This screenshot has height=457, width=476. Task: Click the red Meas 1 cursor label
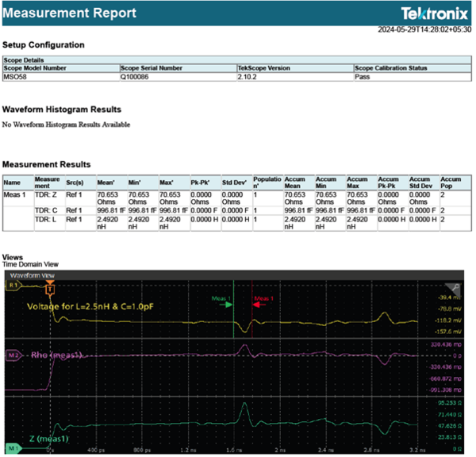(x=263, y=299)
